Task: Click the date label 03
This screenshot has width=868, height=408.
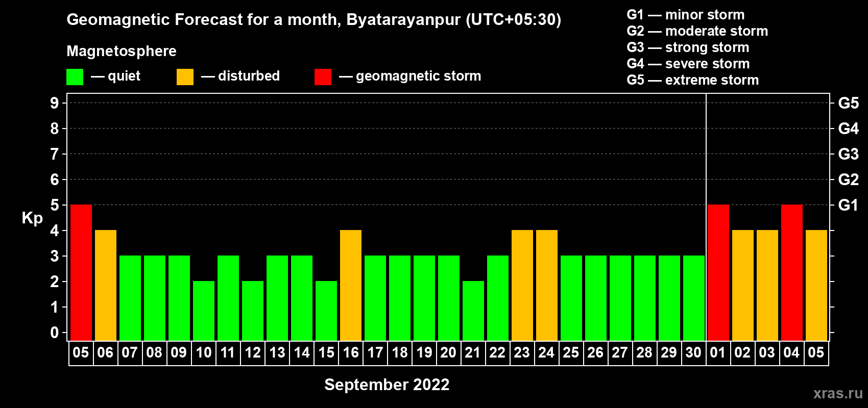Action: [x=767, y=353]
